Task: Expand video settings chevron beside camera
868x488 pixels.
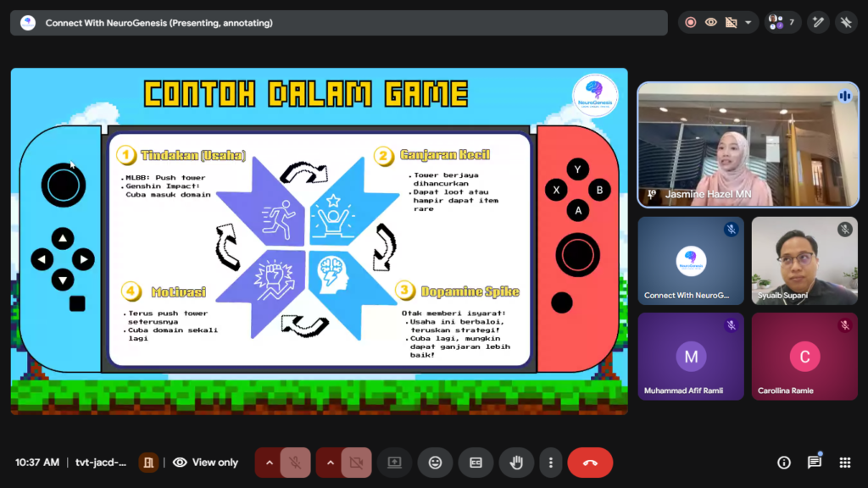Action: pos(331,463)
